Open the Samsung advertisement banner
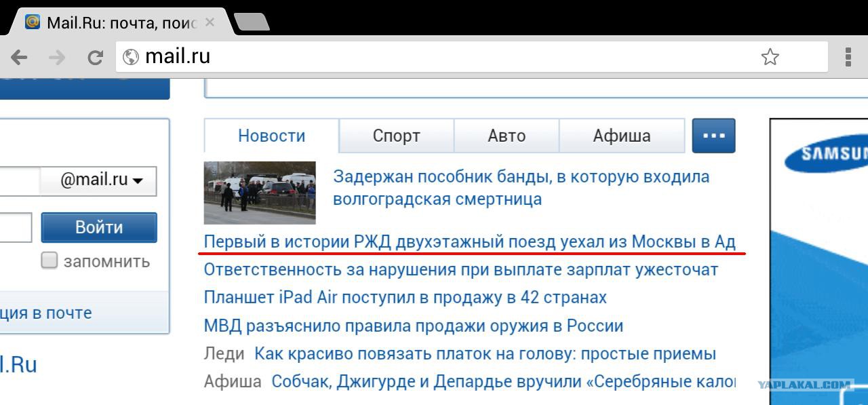This screenshot has height=405, width=868. click(x=818, y=261)
